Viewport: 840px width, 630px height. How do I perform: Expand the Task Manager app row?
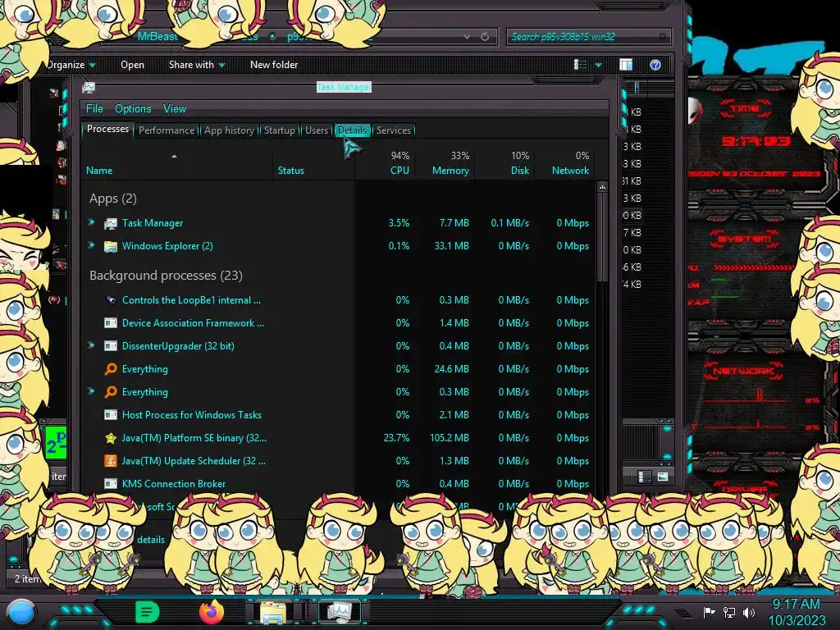coord(92,222)
